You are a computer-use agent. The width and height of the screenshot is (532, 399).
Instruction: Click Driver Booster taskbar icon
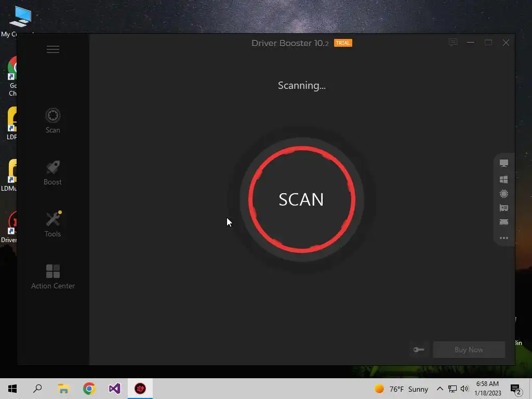tap(140, 389)
